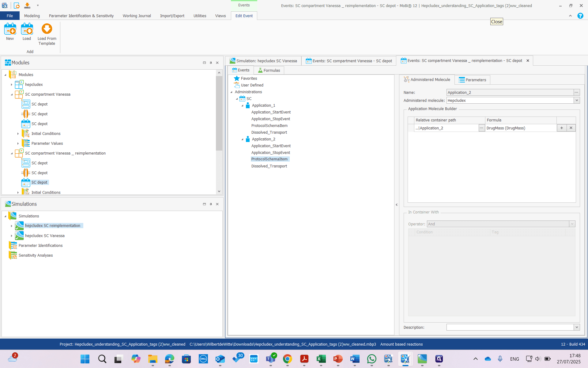Image resolution: width=588 pixels, height=368 pixels.
Task: Open Parameter Identifications folder icon
Action: [13, 245]
